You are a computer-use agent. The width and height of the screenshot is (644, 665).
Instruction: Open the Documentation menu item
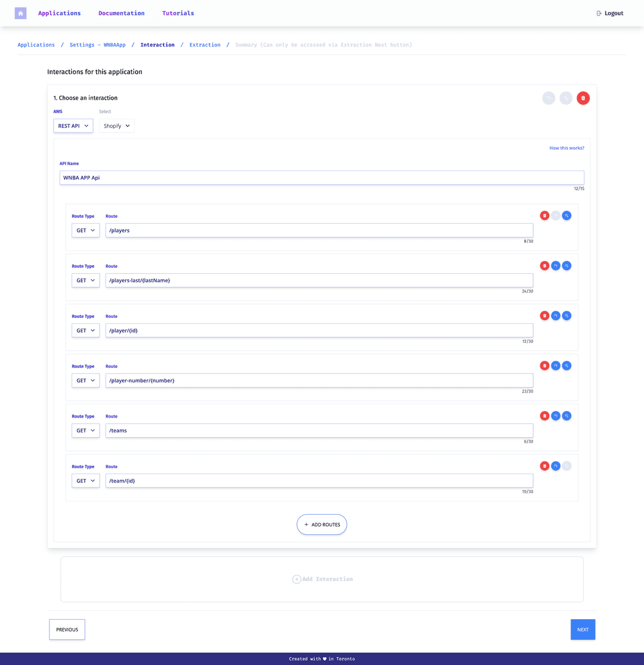[121, 13]
